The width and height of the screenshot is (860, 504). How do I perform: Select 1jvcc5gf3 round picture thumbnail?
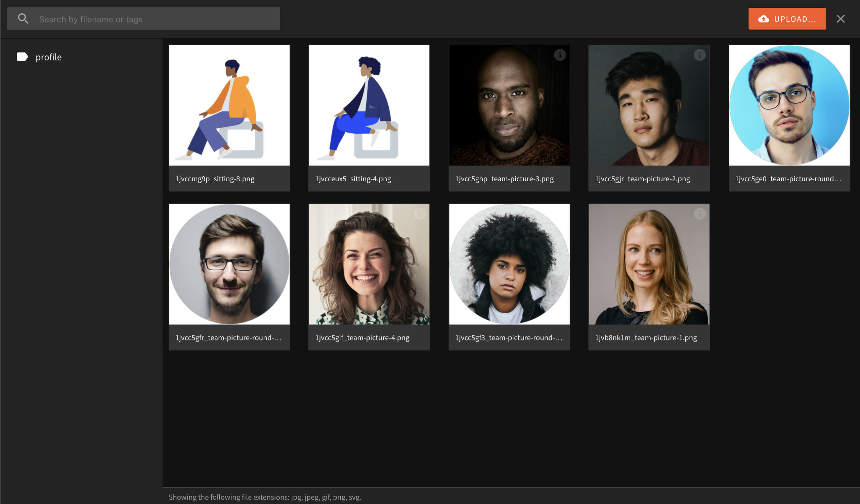(509, 264)
